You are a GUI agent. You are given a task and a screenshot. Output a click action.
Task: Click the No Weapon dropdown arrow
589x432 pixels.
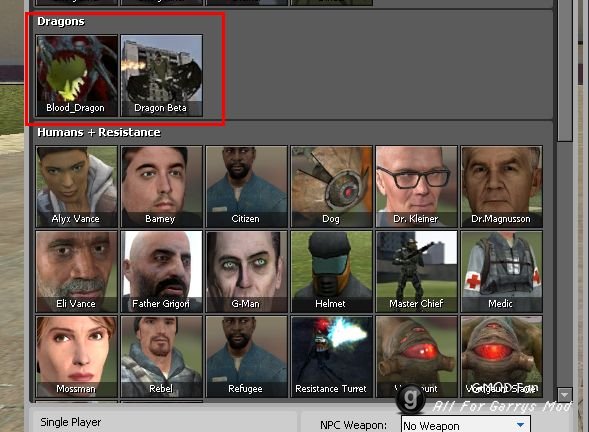point(520,425)
